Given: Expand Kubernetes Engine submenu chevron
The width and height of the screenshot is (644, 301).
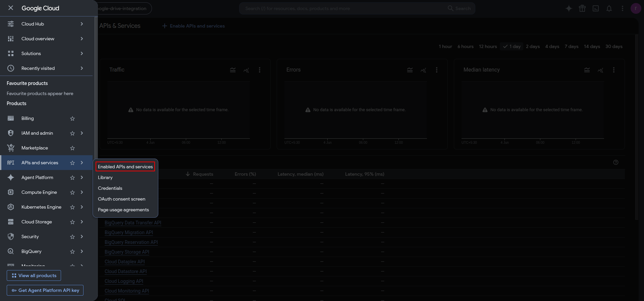Looking at the screenshot, I should click(82, 207).
